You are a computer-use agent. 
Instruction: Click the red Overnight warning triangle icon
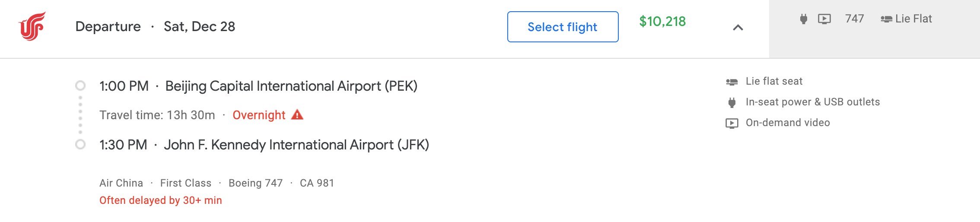click(x=297, y=115)
